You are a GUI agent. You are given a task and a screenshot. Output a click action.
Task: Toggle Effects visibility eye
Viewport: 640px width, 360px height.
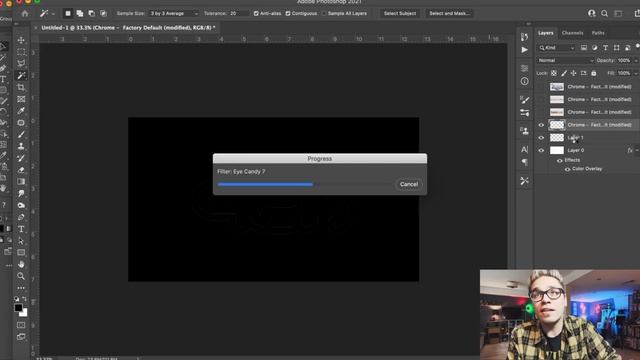pyautogui.click(x=560, y=160)
